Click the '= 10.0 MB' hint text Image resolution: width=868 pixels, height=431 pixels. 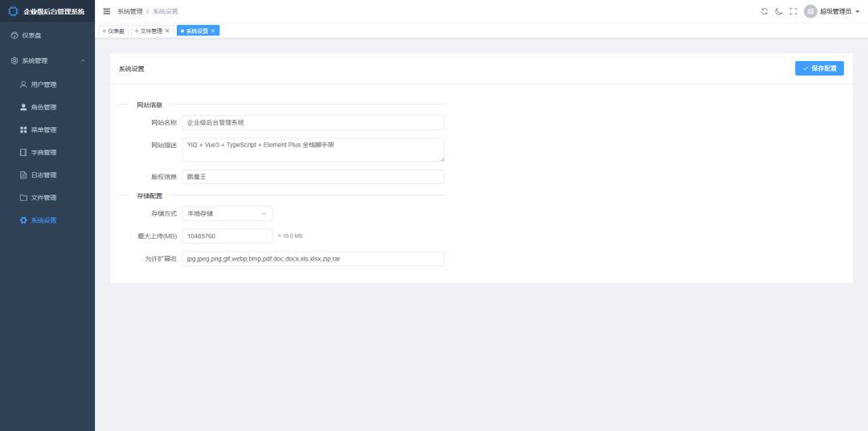290,236
